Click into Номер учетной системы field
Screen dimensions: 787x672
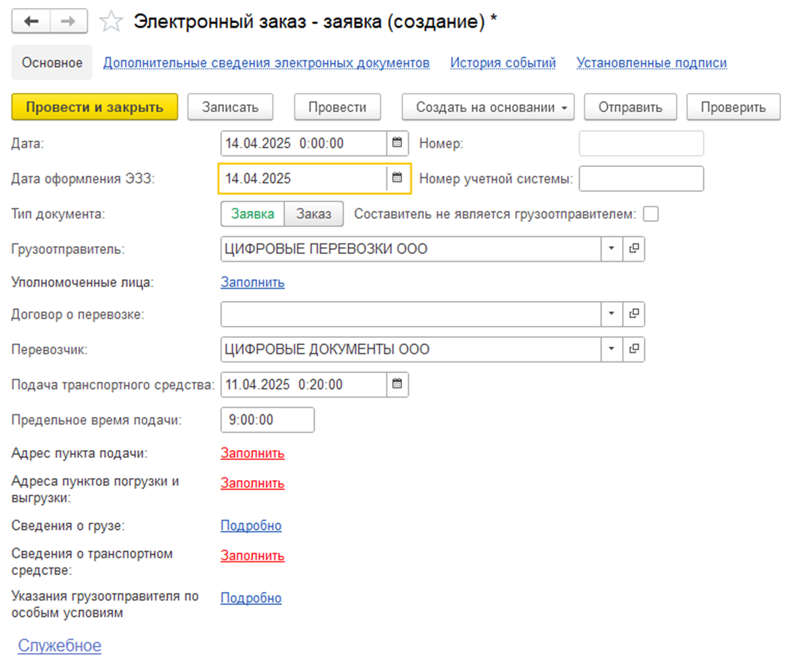coord(641,178)
